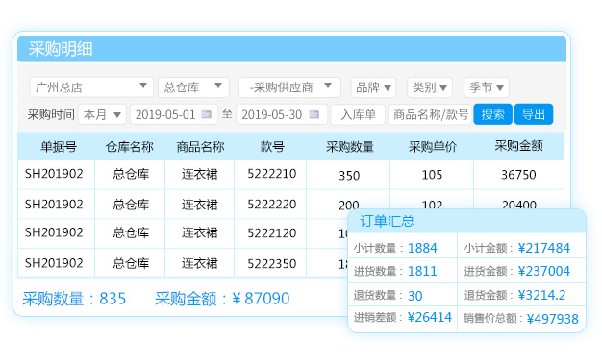Open the 品牌 brand filter
The width and height of the screenshot is (602, 364).
373,87
